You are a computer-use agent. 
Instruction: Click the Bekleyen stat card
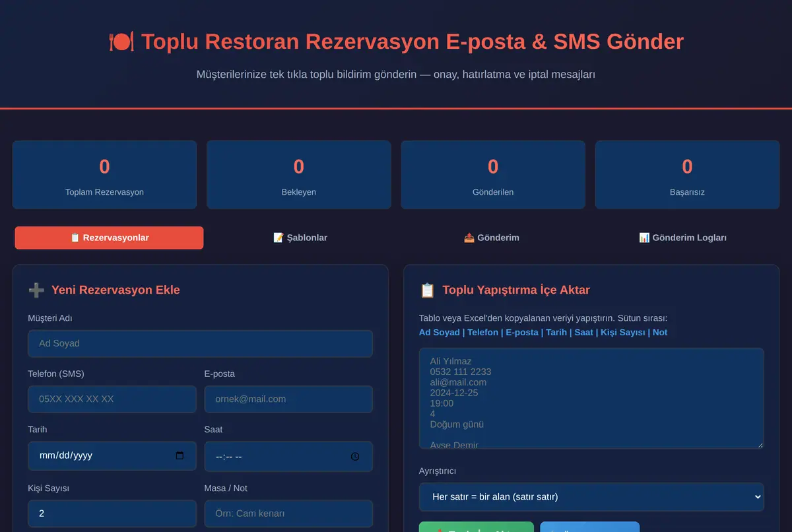[x=299, y=175]
